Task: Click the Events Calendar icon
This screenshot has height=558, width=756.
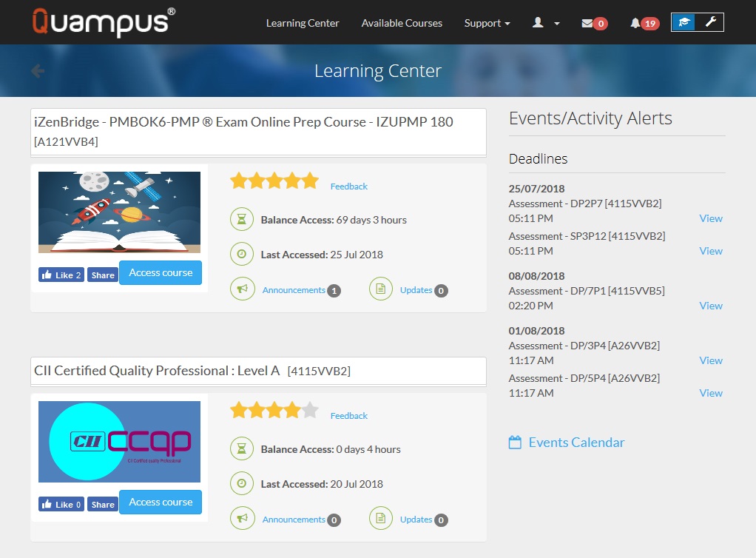Action: pos(516,443)
